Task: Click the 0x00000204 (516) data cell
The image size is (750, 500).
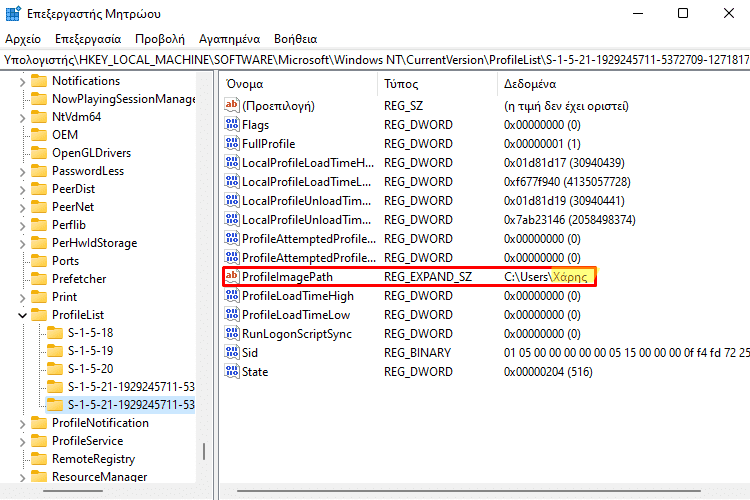Action: (x=548, y=372)
